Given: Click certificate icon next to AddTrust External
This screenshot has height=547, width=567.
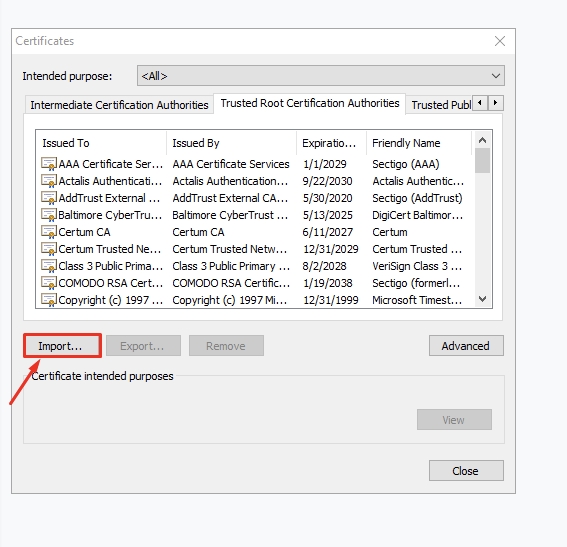Looking at the screenshot, I should pyautogui.click(x=49, y=198).
